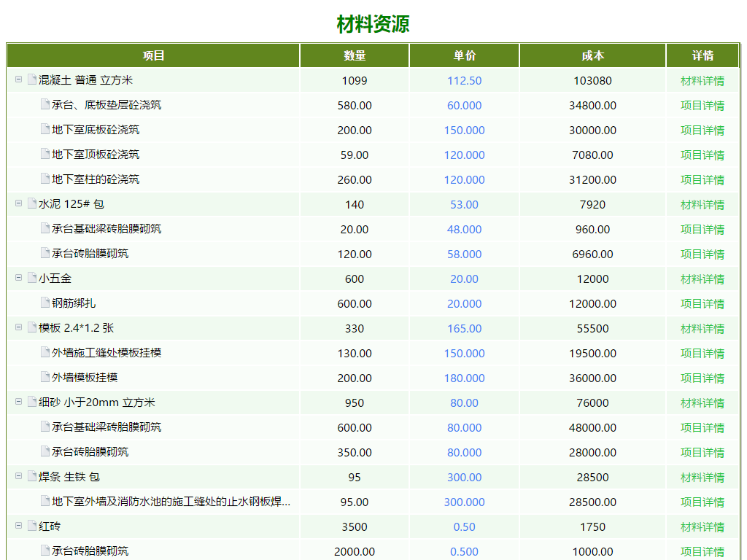Open 材料详情 for 模板 2.4*1.2 张

pos(703,328)
